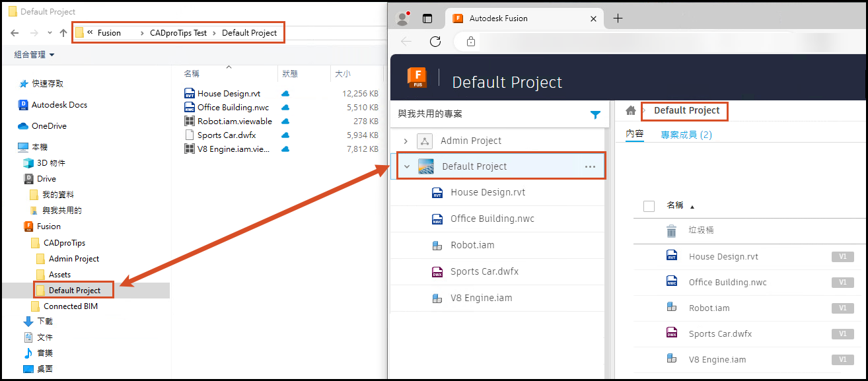Collapse the Default Project tree node
The height and width of the screenshot is (381, 868).
[x=407, y=166]
